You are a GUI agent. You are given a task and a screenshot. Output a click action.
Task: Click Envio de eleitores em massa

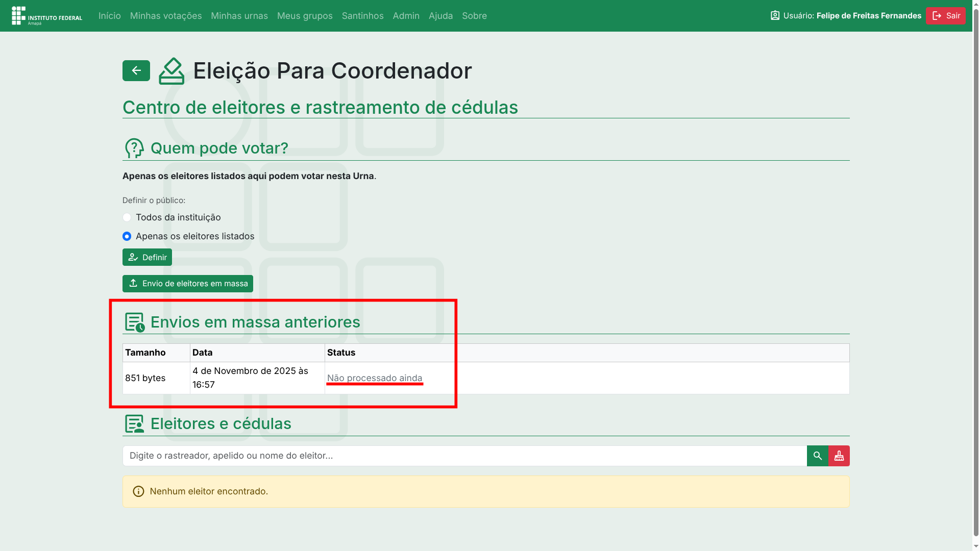(x=187, y=284)
